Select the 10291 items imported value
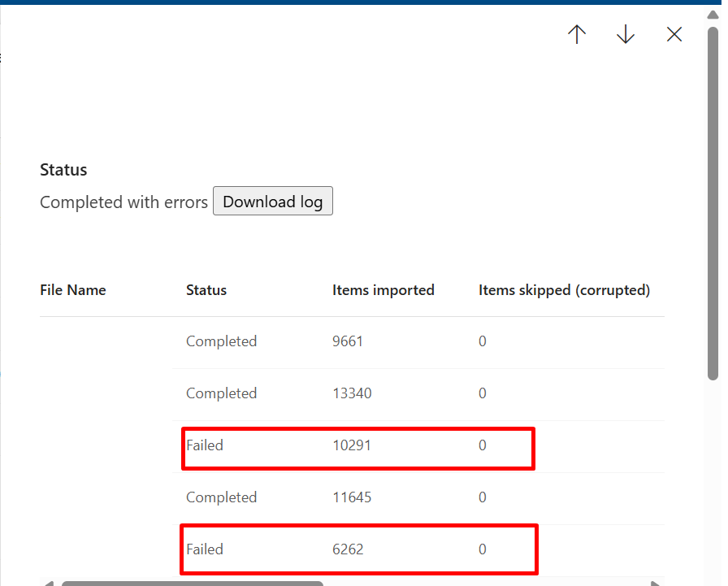The height and width of the screenshot is (586, 728). 352,445
